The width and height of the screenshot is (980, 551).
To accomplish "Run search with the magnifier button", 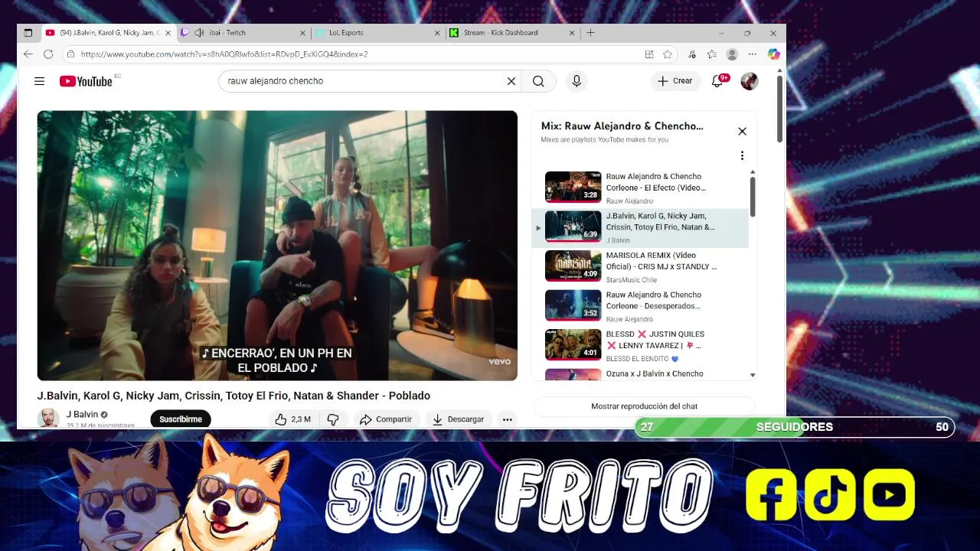I will click(538, 81).
